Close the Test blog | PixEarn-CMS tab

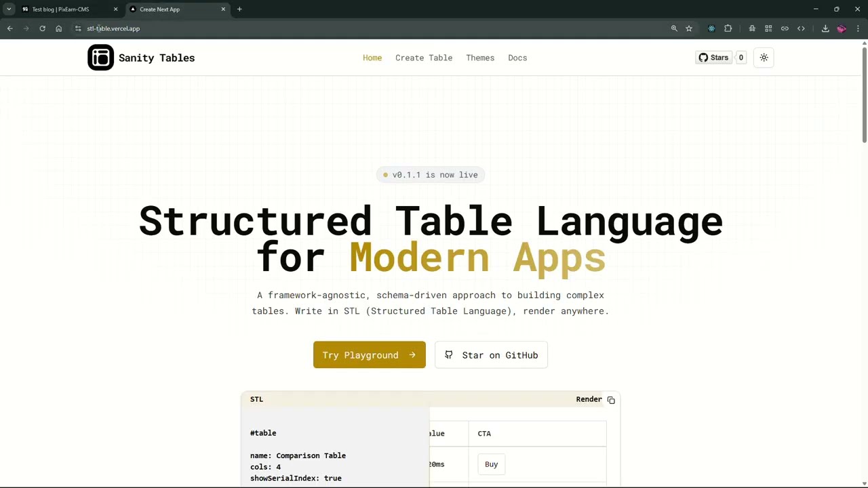pos(115,9)
